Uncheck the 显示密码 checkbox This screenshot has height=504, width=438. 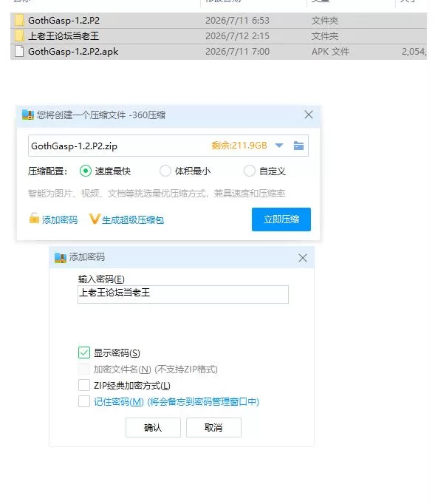point(84,353)
